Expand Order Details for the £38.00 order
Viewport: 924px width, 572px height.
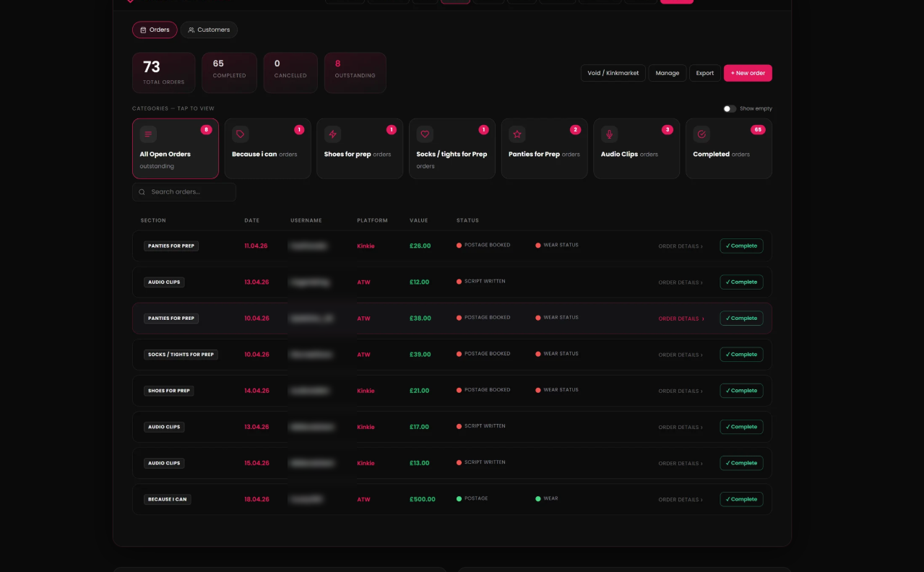point(681,318)
